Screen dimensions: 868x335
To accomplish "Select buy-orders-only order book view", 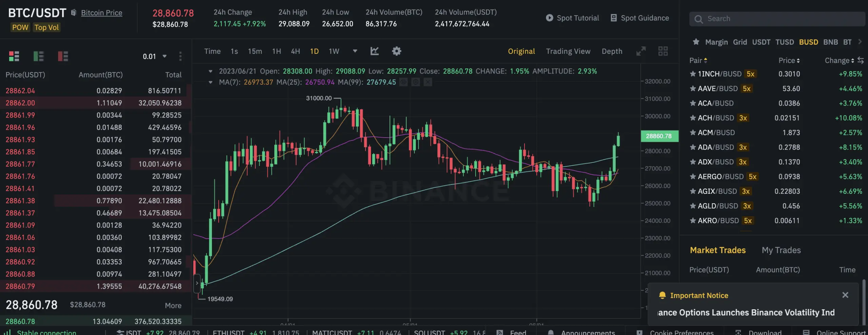I will [38, 56].
